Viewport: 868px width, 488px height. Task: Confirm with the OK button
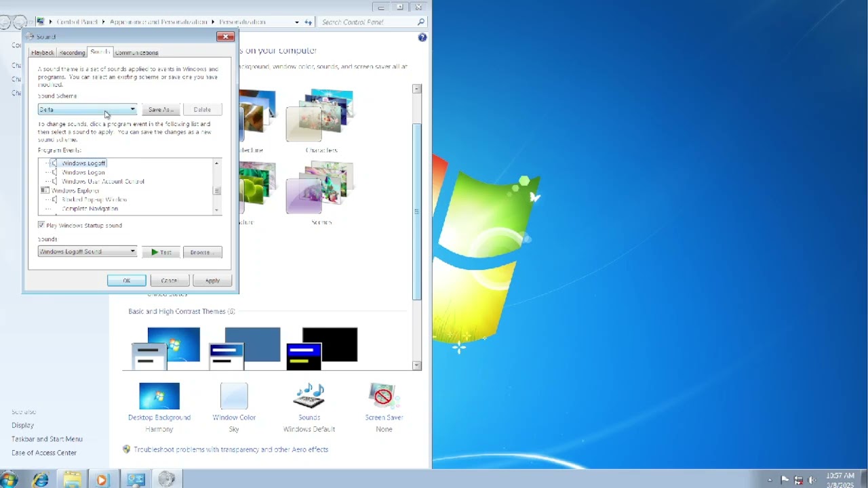click(126, 280)
